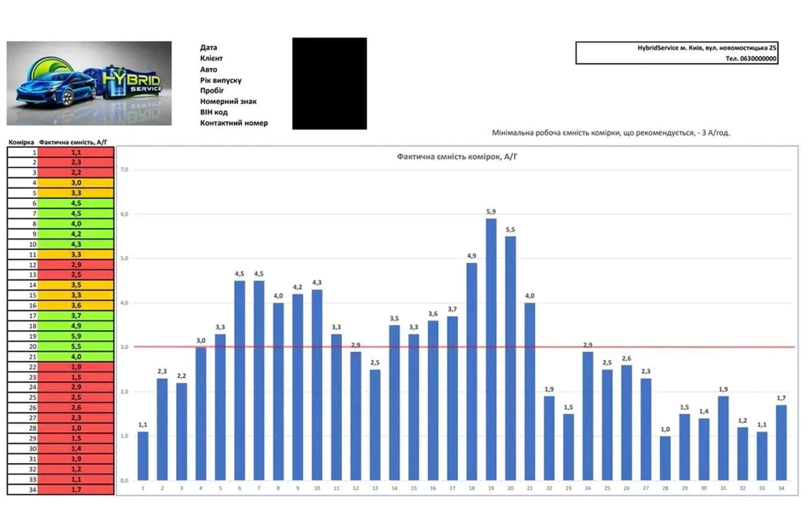Select the bar for cell 6 labeled 4,5
The height and width of the screenshot is (524, 812).
pyautogui.click(x=240, y=380)
